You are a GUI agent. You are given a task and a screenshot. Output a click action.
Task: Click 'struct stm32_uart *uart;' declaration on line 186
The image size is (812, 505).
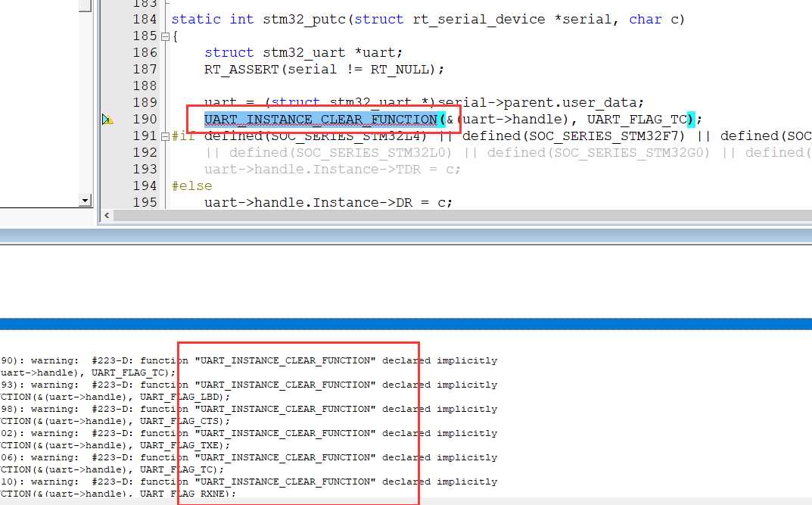click(303, 53)
